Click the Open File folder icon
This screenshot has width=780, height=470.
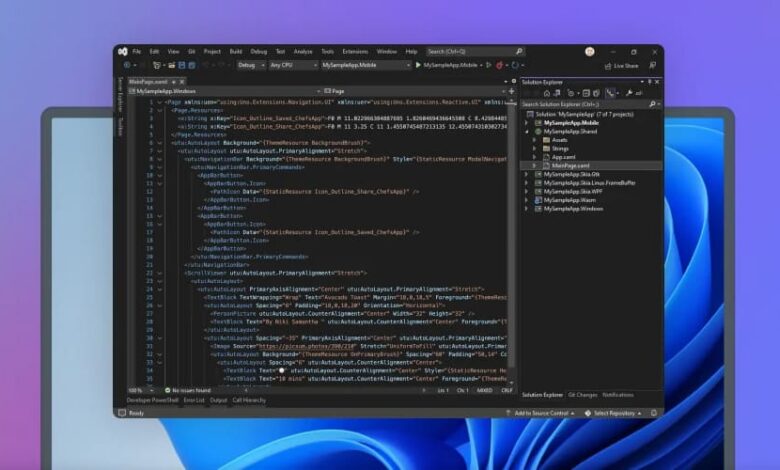[x=172, y=65]
